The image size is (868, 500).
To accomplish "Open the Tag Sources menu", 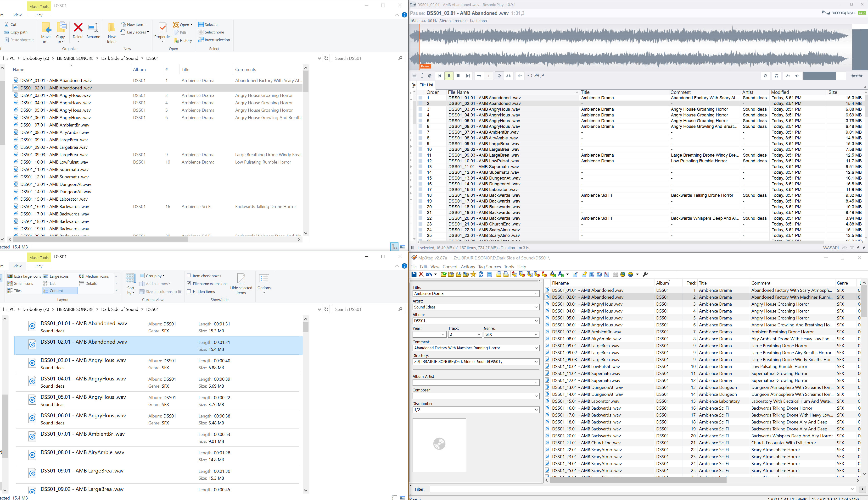I will coord(489,266).
